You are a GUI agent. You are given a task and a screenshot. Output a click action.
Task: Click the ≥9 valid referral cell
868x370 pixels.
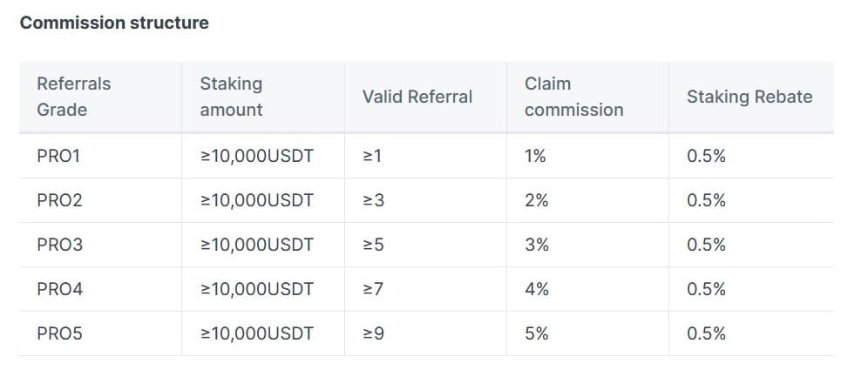click(x=373, y=333)
